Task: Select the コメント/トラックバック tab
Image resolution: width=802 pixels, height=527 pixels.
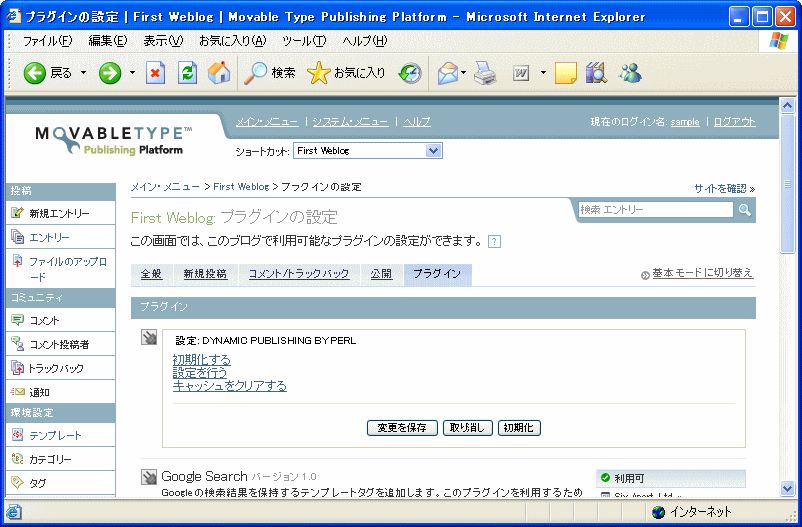Action: coord(299,274)
